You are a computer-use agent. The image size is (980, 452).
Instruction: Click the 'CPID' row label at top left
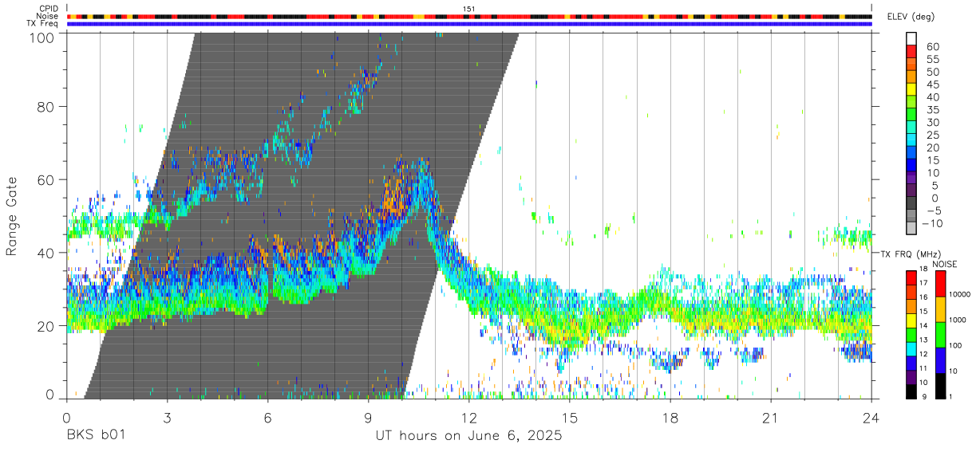pyautogui.click(x=48, y=9)
